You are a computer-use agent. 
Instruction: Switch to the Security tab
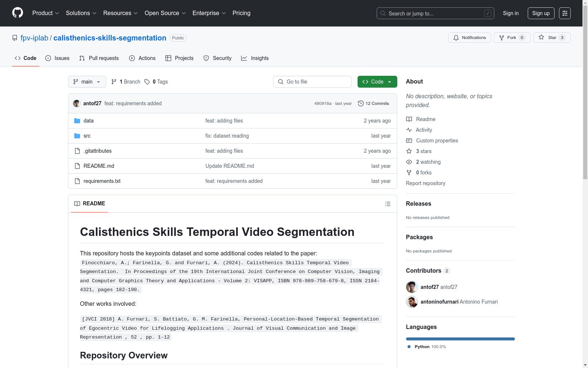(218, 58)
